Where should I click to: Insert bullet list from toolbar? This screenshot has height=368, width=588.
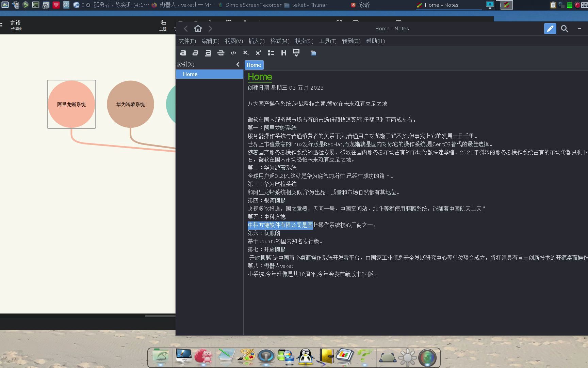point(271,53)
